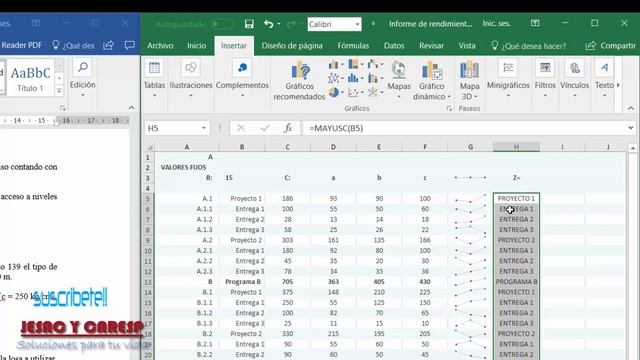Insert a line or area chart
Viewport: 640px width, 360px height.
pyautogui.click(x=336, y=78)
